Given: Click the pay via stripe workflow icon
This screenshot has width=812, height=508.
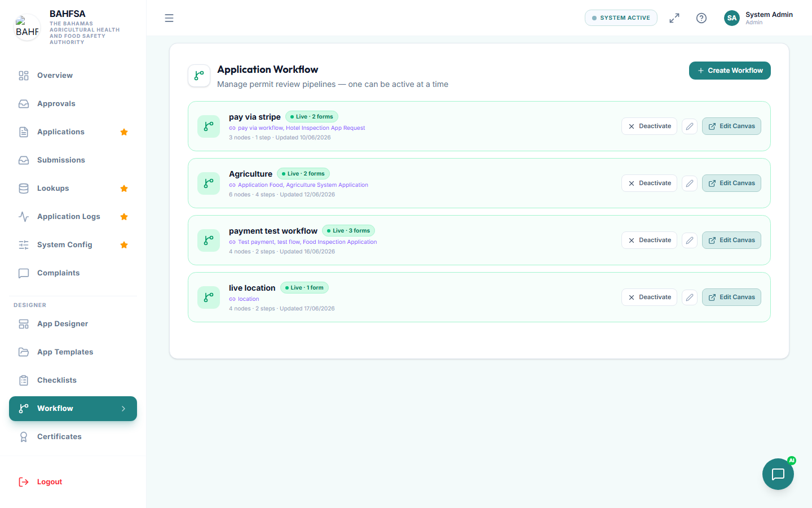Looking at the screenshot, I should (209, 126).
